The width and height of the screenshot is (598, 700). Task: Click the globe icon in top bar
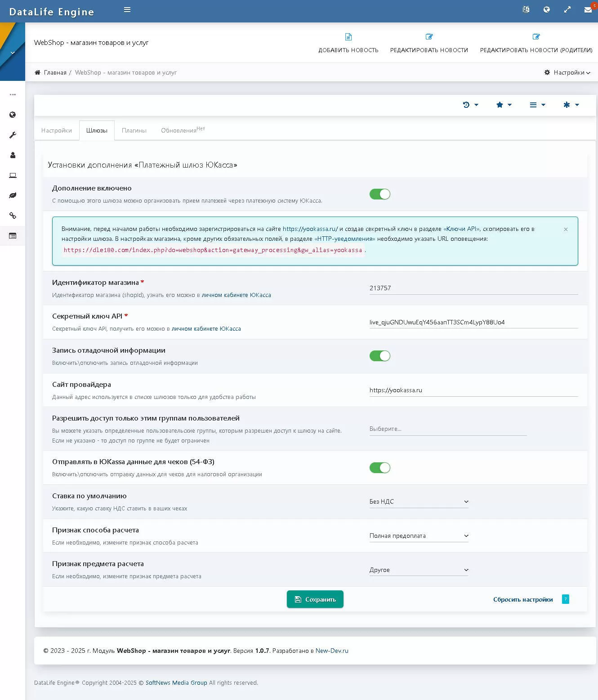coord(547,9)
